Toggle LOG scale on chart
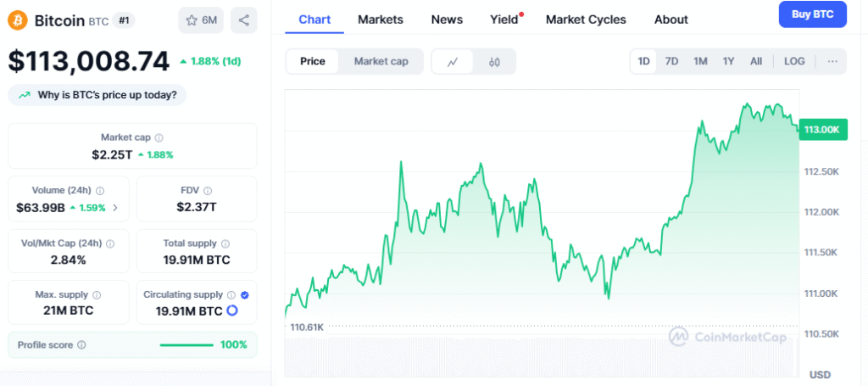868x386 pixels. coord(794,61)
